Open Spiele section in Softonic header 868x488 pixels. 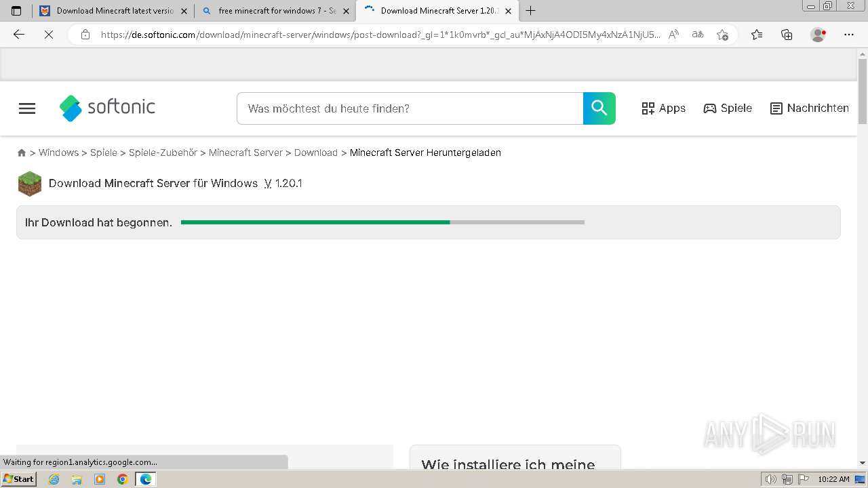click(728, 108)
